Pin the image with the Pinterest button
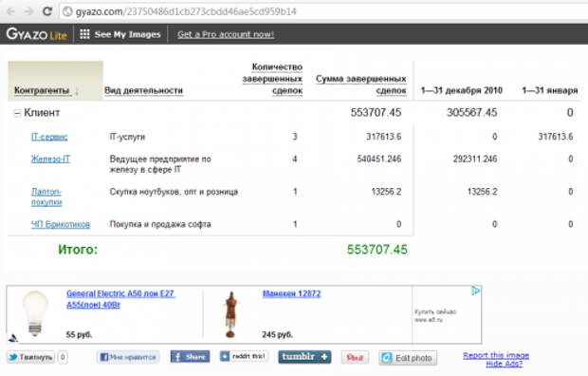The width and height of the screenshot is (588, 376). [x=355, y=358]
